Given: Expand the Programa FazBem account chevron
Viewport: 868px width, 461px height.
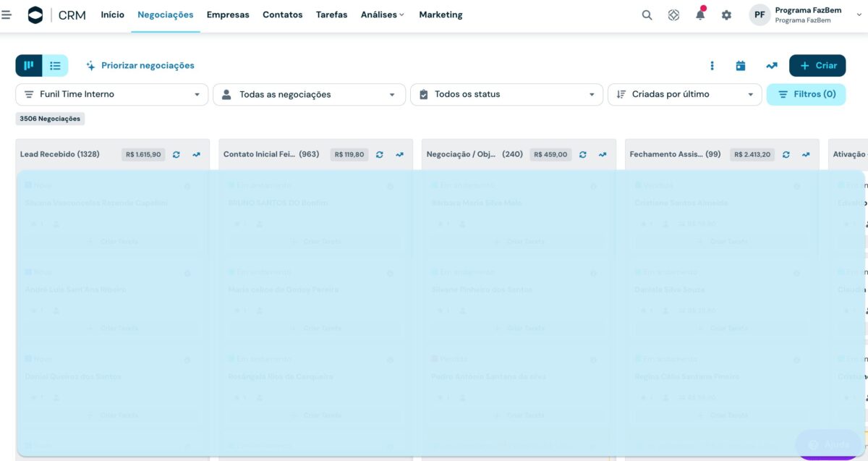Looking at the screenshot, I should click(x=859, y=14).
